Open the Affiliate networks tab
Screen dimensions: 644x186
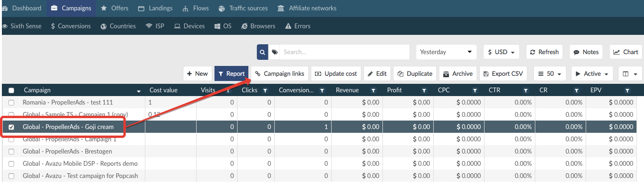click(307, 8)
